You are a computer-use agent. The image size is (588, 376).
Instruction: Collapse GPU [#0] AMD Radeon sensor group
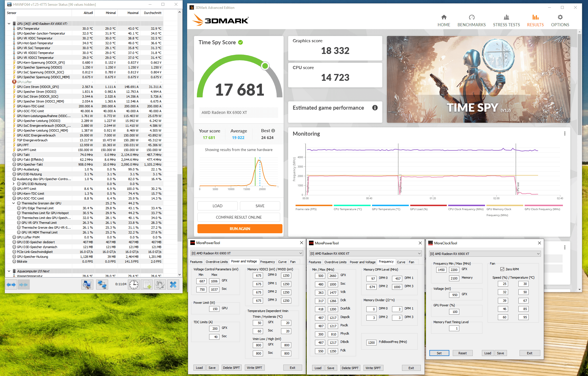coord(9,24)
